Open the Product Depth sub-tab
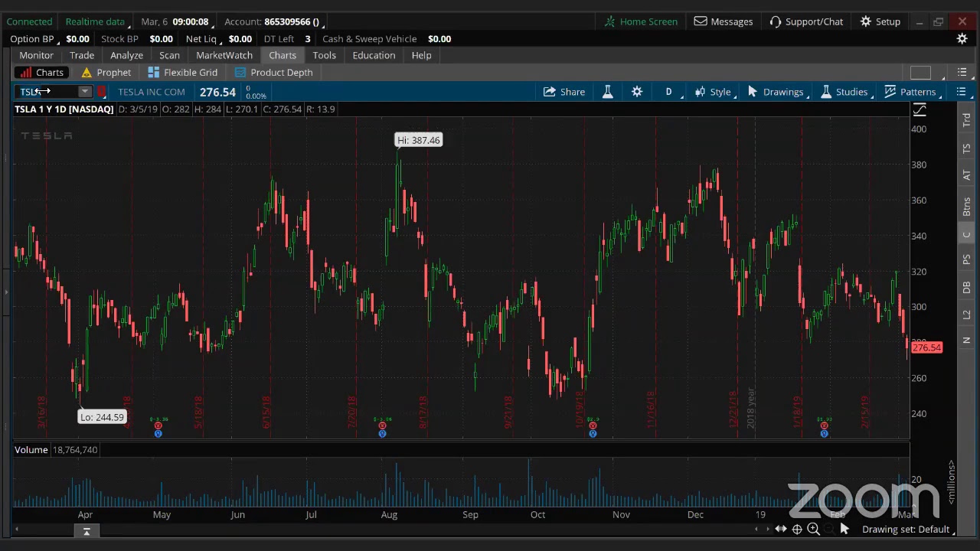The width and height of the screenshot is (980, 551). 273,73
